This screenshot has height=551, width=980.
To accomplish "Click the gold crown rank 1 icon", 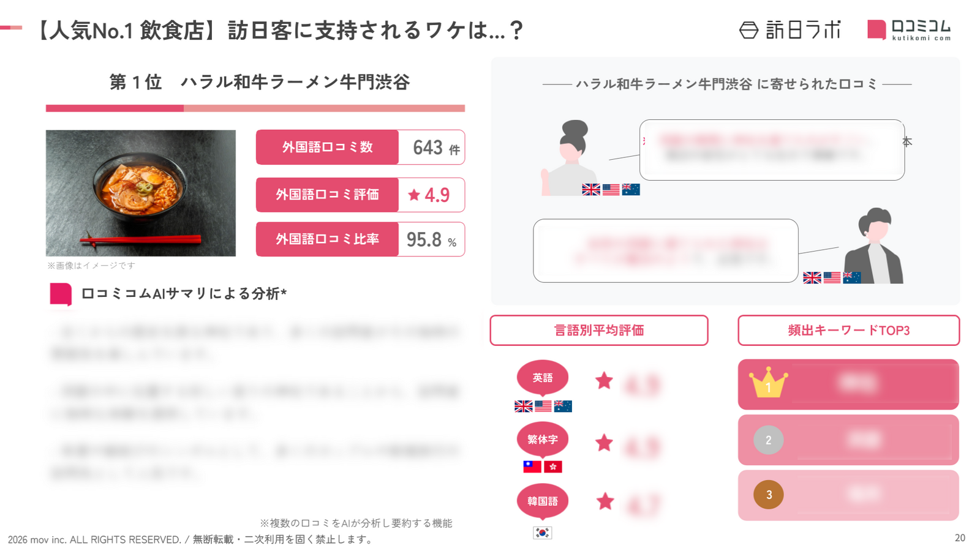I will (x=768, y=384).
